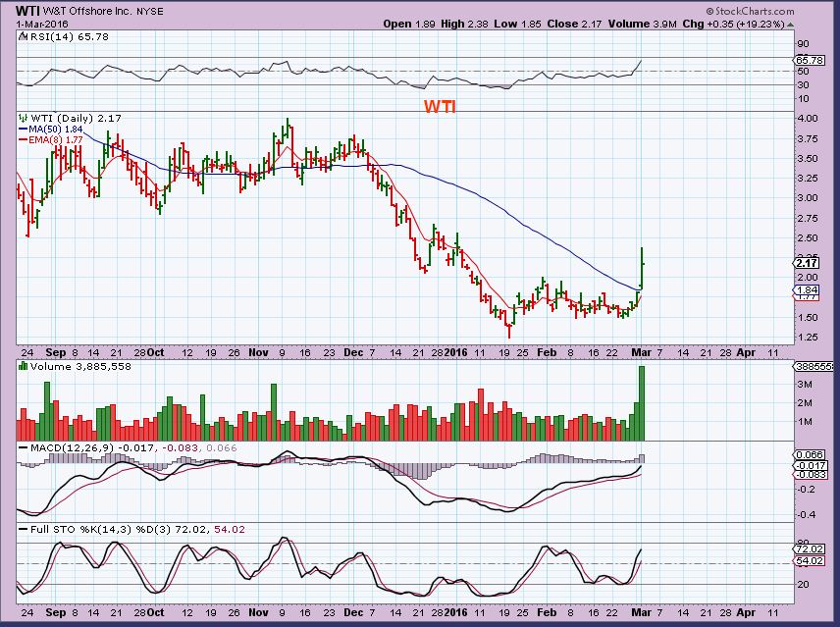840x627 pixels.
Task: Click the black line marker before Full STO
Action: pyautogui.click(x=23, y=529)
